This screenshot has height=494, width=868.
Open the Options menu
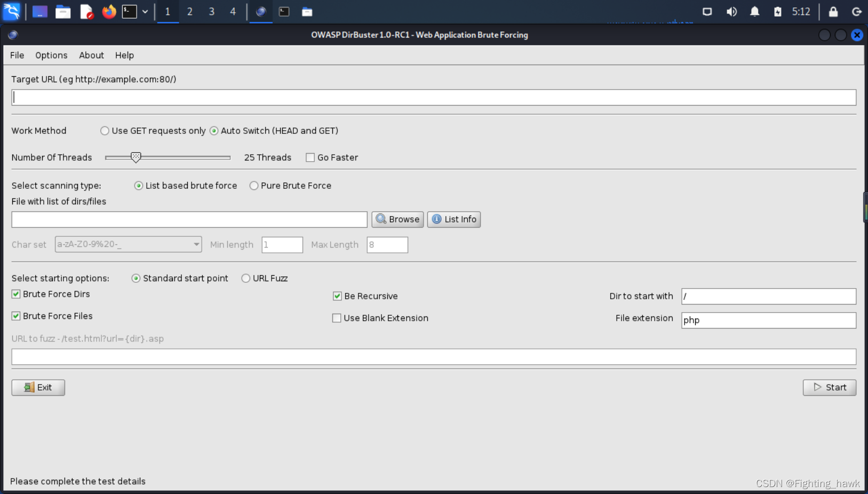tap(51, 55)
